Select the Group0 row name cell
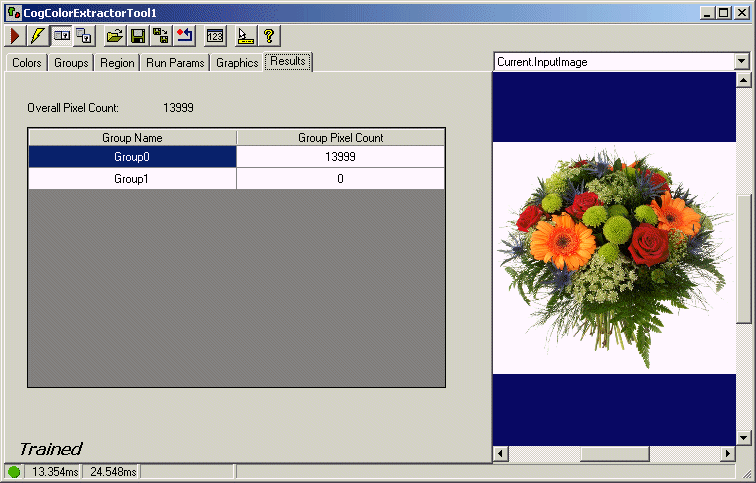This screenshot has width=756, height=483. click(x=132, y=157)
